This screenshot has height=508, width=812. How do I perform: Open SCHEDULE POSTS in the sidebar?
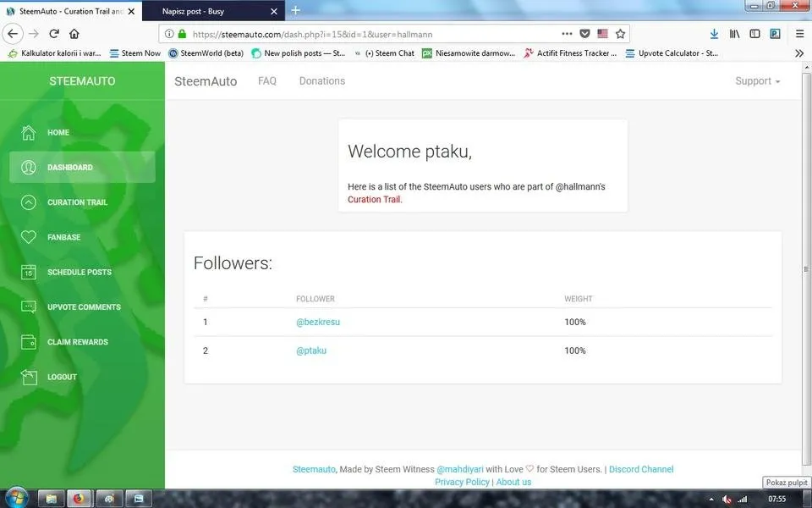point(82,272)
